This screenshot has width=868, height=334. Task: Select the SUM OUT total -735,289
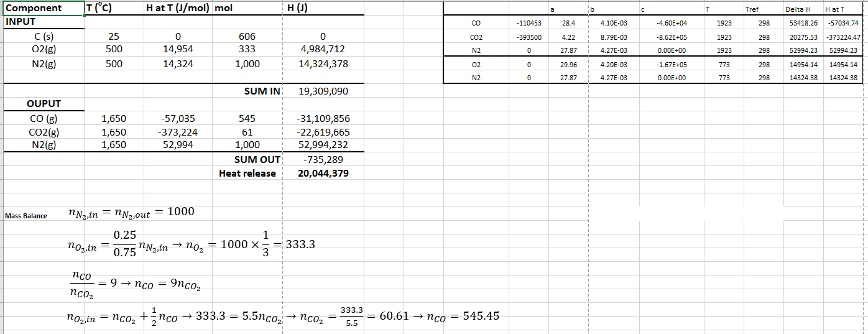click(x=323, y=159)
